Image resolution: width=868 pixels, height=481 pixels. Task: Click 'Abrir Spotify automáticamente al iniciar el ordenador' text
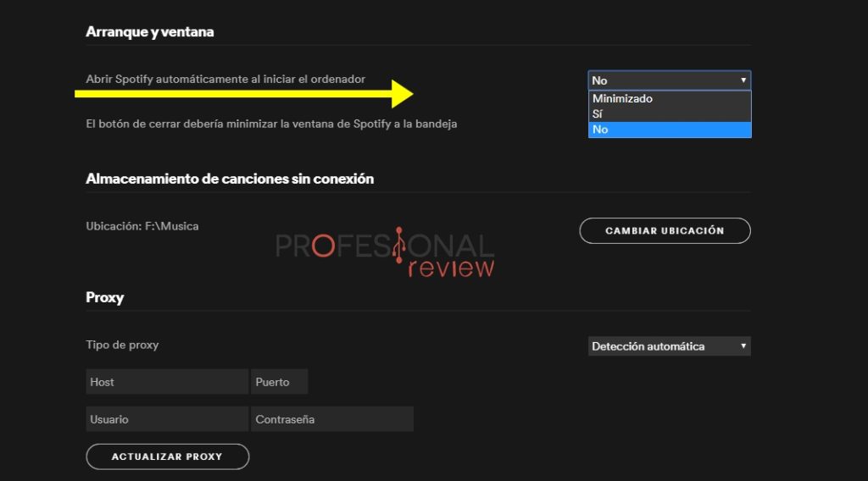tap(225, 79)
